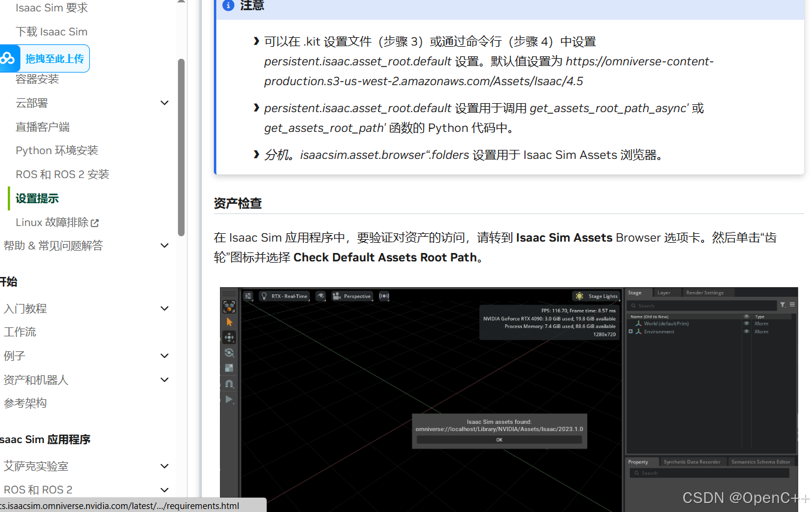Open the ROS 和 ROS 2 安装 link

click(62, 174)
